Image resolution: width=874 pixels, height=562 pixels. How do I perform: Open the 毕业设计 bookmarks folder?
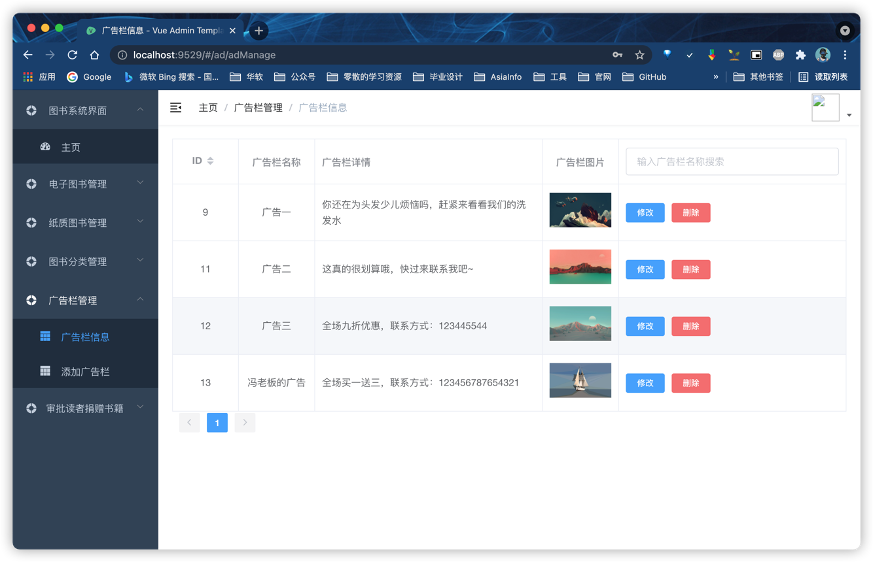tap(438, 77)
